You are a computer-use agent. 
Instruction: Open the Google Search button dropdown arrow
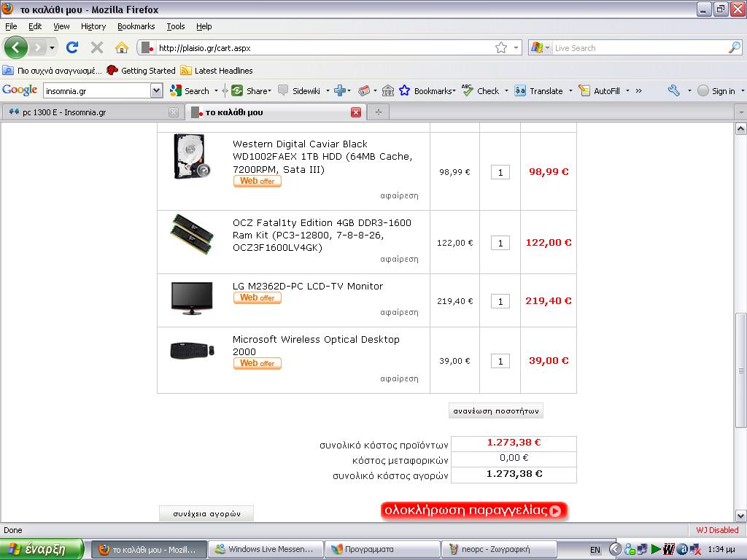tap(216, 91)
